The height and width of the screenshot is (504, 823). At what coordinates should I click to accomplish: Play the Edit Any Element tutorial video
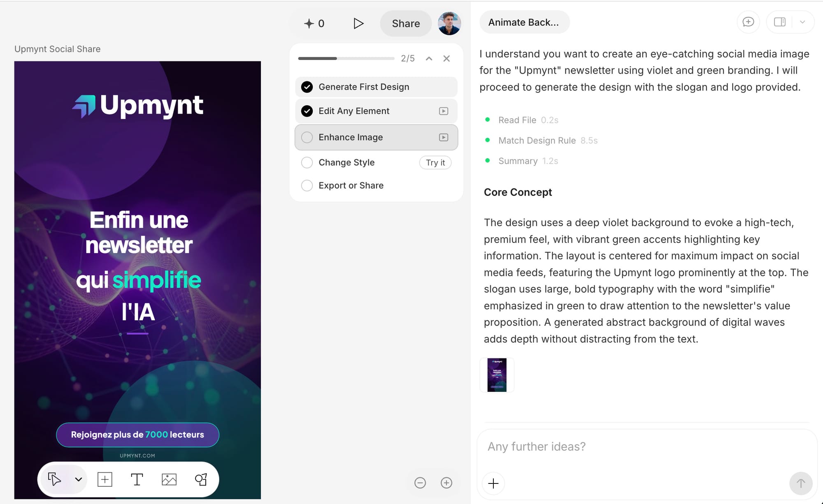coord(443,111)
